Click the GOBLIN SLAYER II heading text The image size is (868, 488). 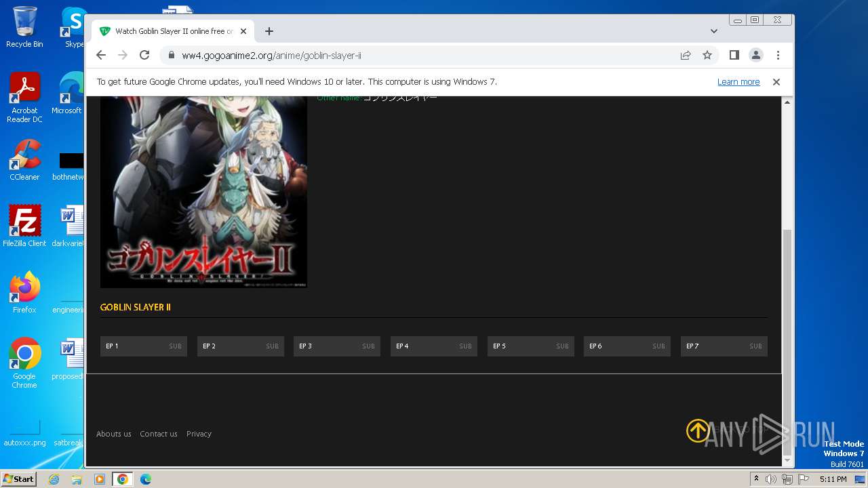point(136,307)
